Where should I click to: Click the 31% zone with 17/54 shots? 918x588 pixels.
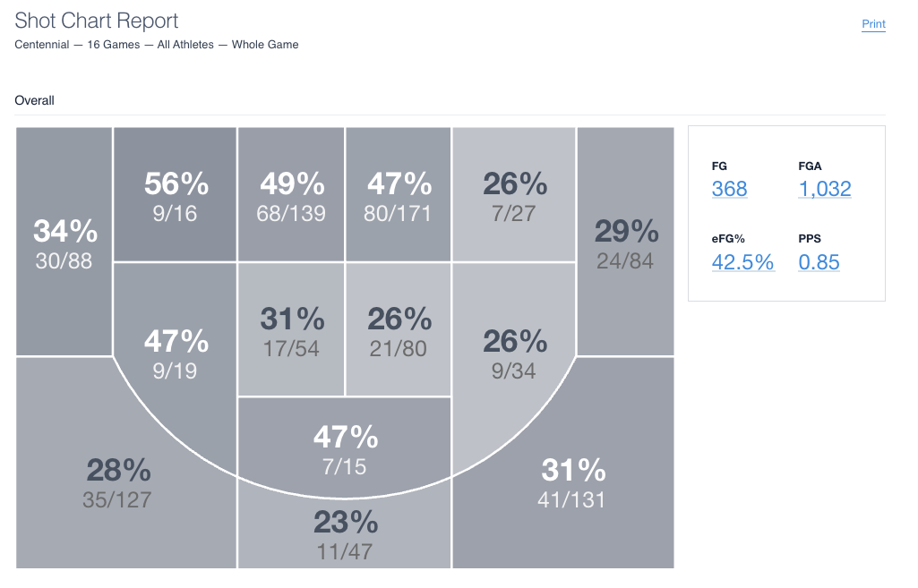point(291,329)
